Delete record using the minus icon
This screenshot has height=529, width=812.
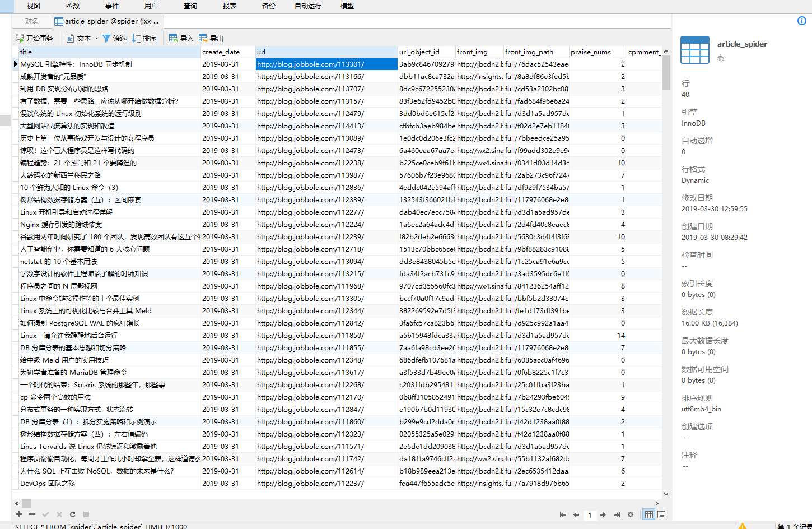click(x=32, y=514)
